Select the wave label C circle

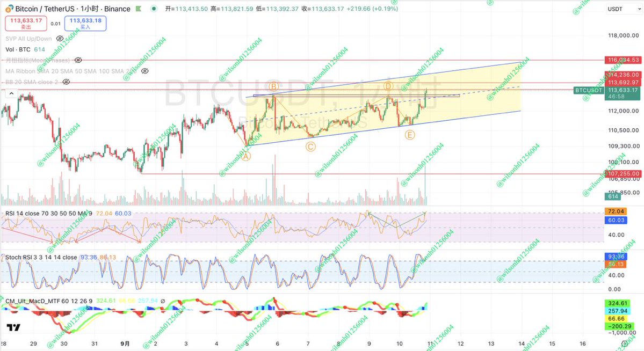pyautogui.click(x=310, y=147)
